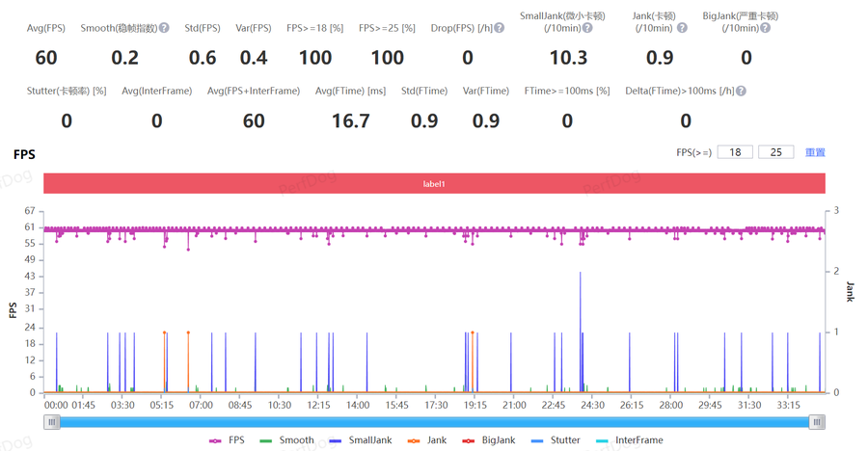Open SmallJank (/10min) help tooltip icon

coord(587,29)
